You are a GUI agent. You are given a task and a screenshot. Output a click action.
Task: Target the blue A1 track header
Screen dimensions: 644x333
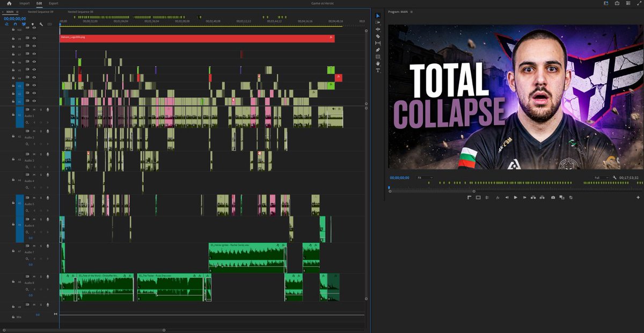click(20, 117)
